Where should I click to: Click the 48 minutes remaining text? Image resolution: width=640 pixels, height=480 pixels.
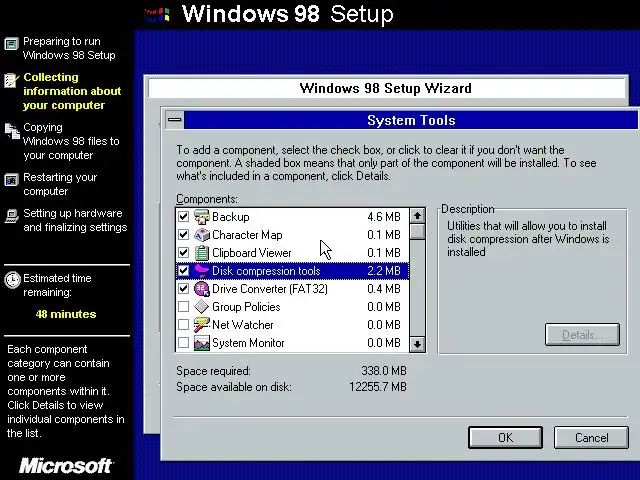click(66, 314)
